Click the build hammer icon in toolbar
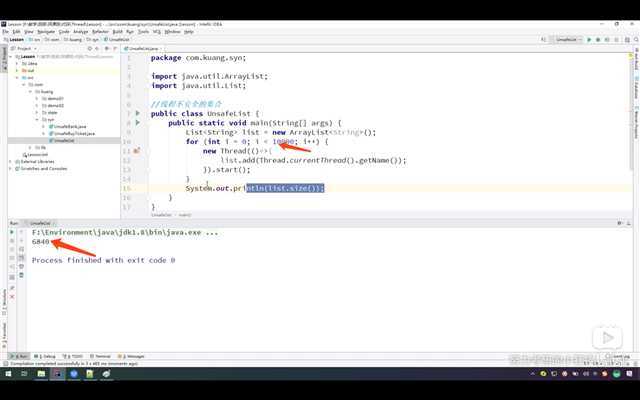Image resolution: width=640 pixels, height=400 pixels. [544, 40]
